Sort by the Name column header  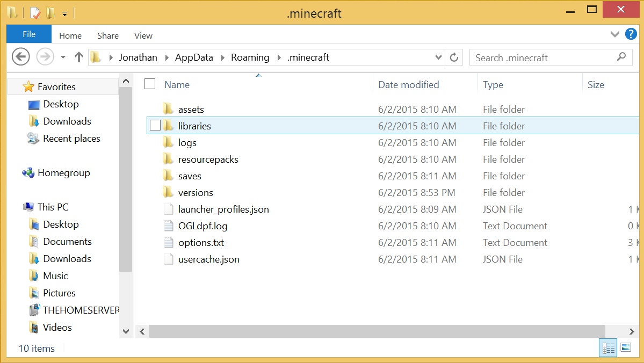point(177,85)
